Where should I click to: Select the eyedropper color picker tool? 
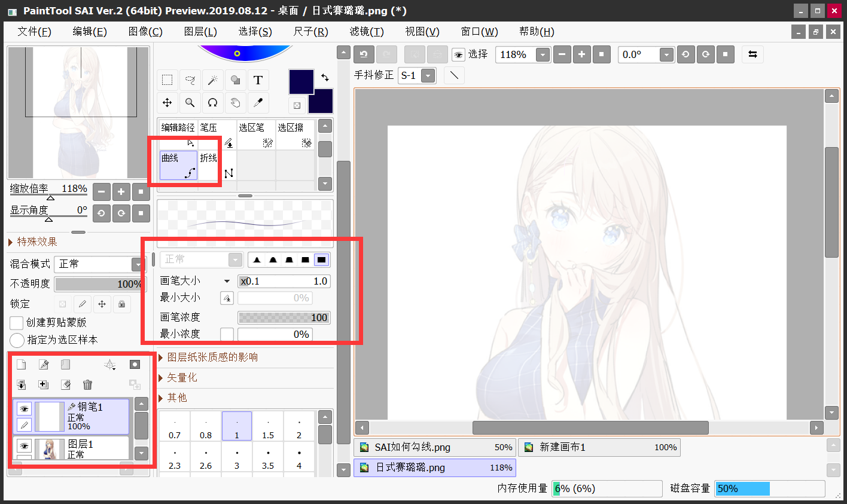[x=258, y=103]
